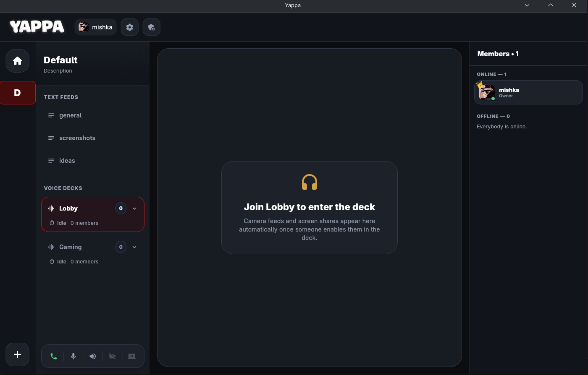
Task: Click the Lobby member count badge
Action: coord(121,208)
